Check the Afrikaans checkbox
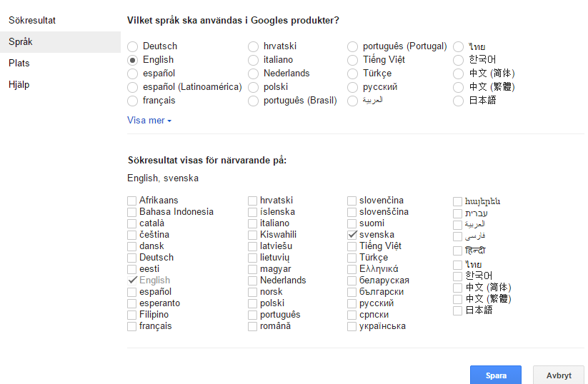The image size is (588, 384). [131, 201]
